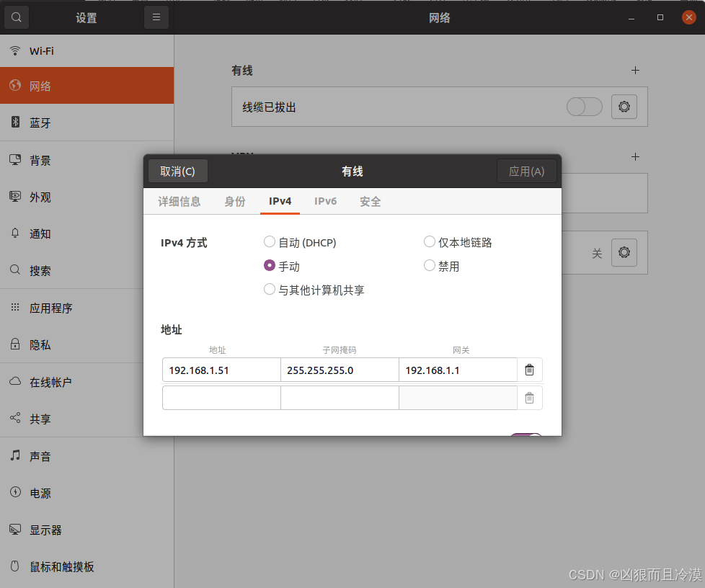This screenshot has width=705, height=588.
Task: Add a wired connection with plus
Action: click(635, 70)
